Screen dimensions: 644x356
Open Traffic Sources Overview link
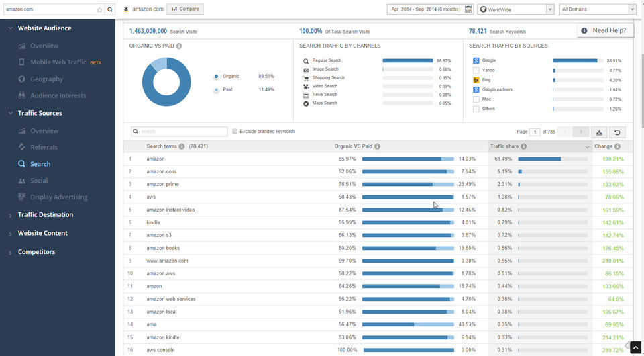pyautogui.click(x=44, y=131)
